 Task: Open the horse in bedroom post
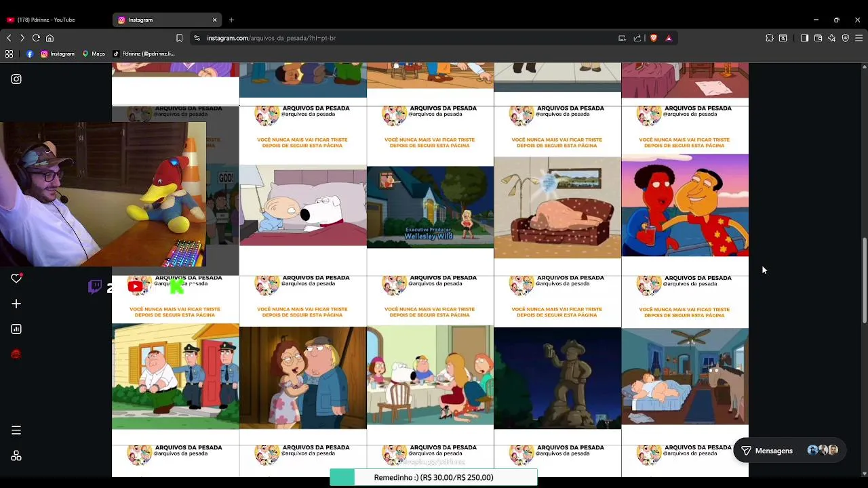685,360
